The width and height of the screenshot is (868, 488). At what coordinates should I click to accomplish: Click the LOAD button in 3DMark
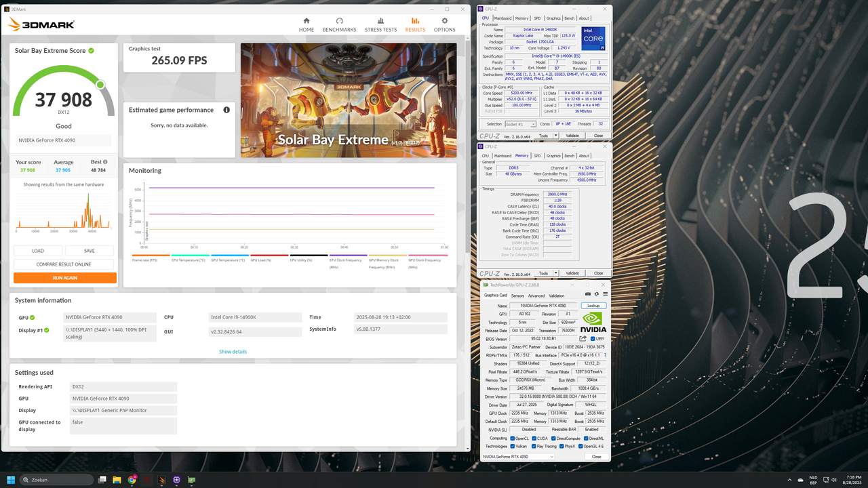coord(38,251)
